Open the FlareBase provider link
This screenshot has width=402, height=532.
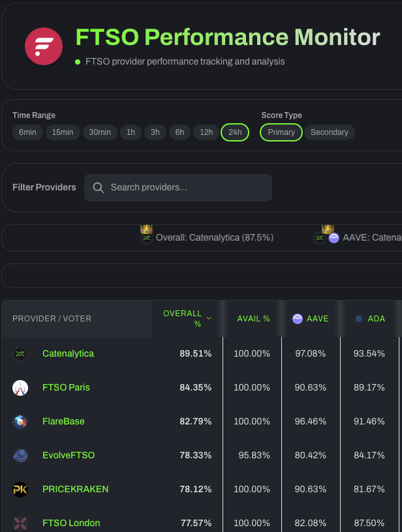(63, 421)
